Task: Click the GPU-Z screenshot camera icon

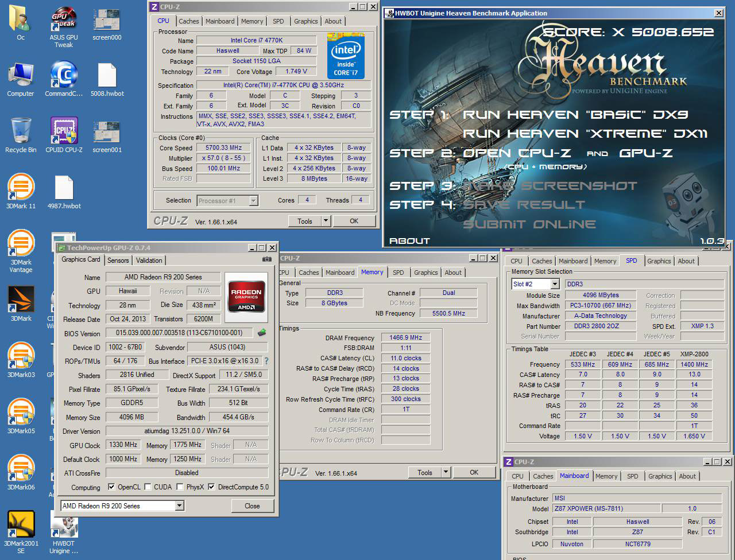Action: click(266, 259)
